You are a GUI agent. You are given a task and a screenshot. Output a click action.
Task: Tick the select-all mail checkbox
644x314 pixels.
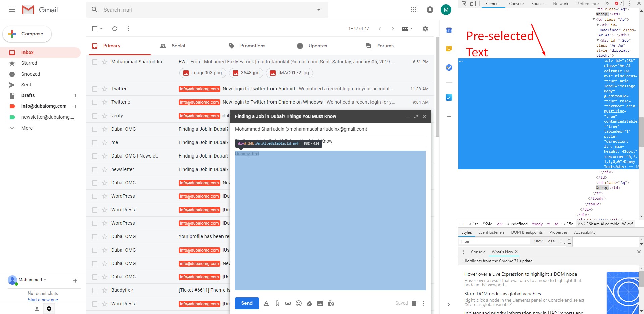(x=95, y=29)
